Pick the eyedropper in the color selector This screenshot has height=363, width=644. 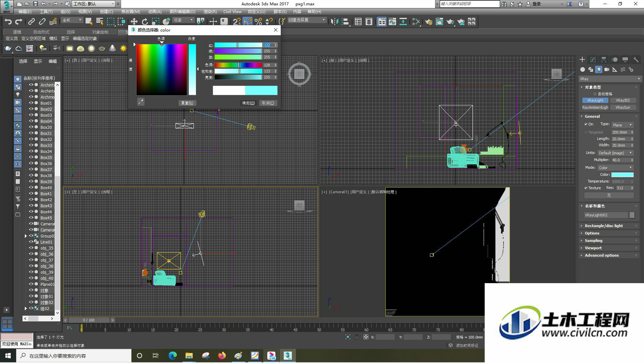141,102
